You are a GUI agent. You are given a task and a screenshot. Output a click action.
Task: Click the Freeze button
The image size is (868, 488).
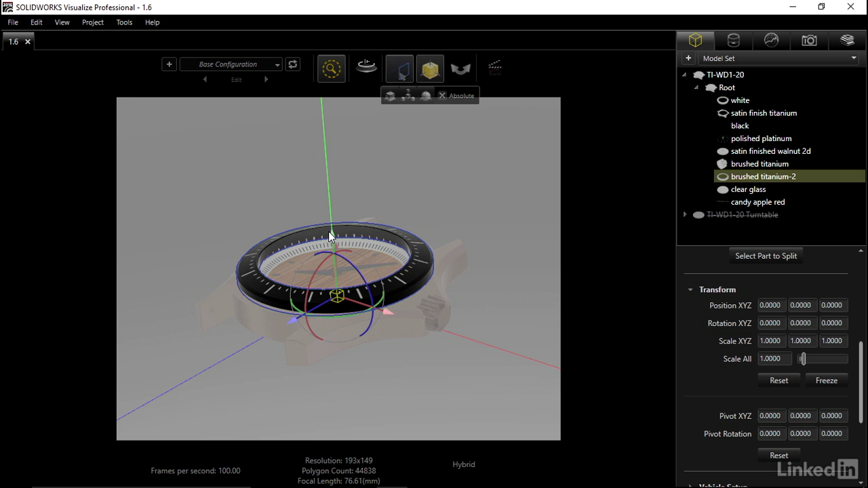coord(826,380)
